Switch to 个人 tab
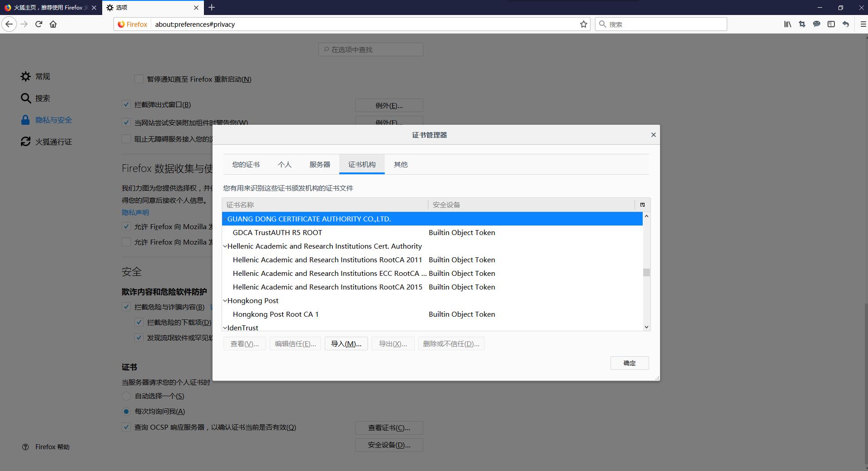The image size is (868, 471). [284, 164]
